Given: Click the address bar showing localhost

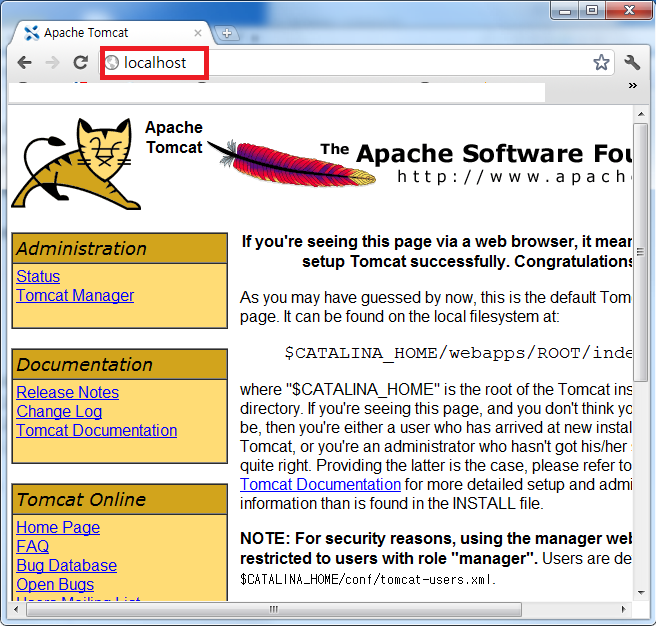Looking at the screenshot, I should pos(356,63).
